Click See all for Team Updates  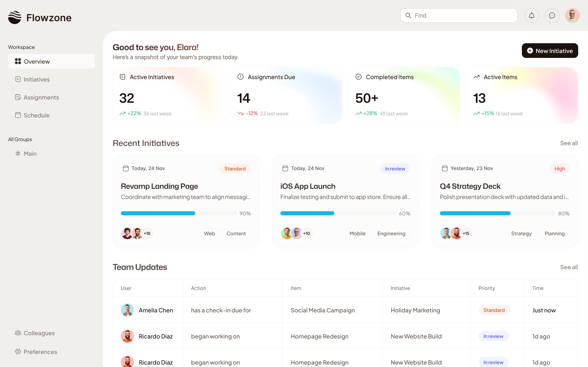(569, 267)
